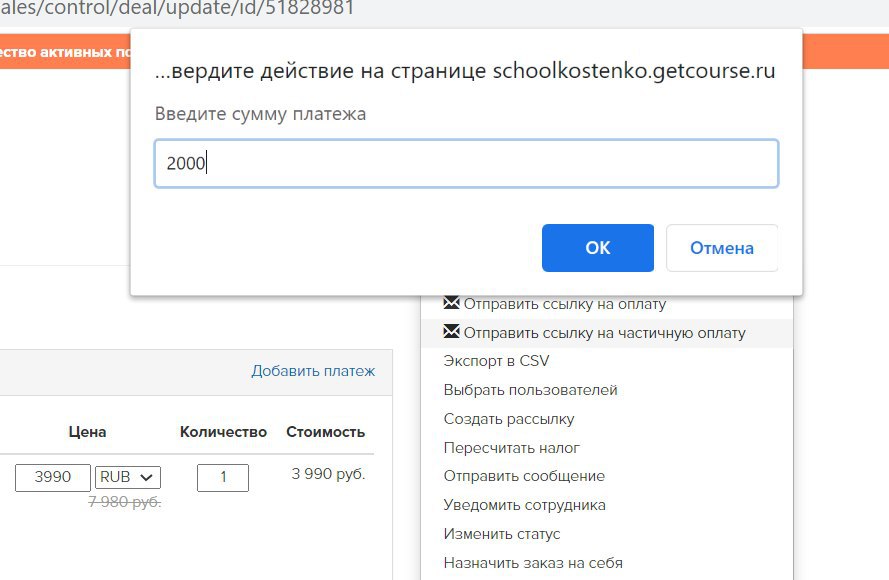
Task: Open the RUB currency dropdown
Action: click(x=128, y=477)
